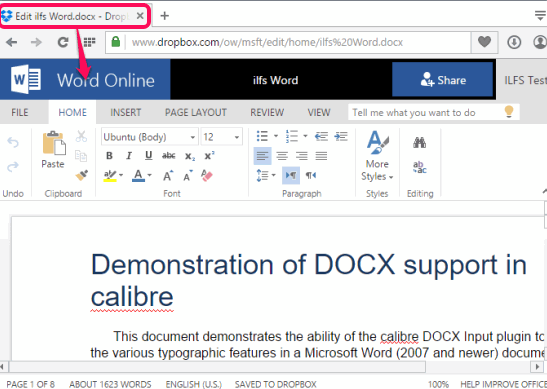
Task: Increase indent of the paragraph
Action: (341, 136)
